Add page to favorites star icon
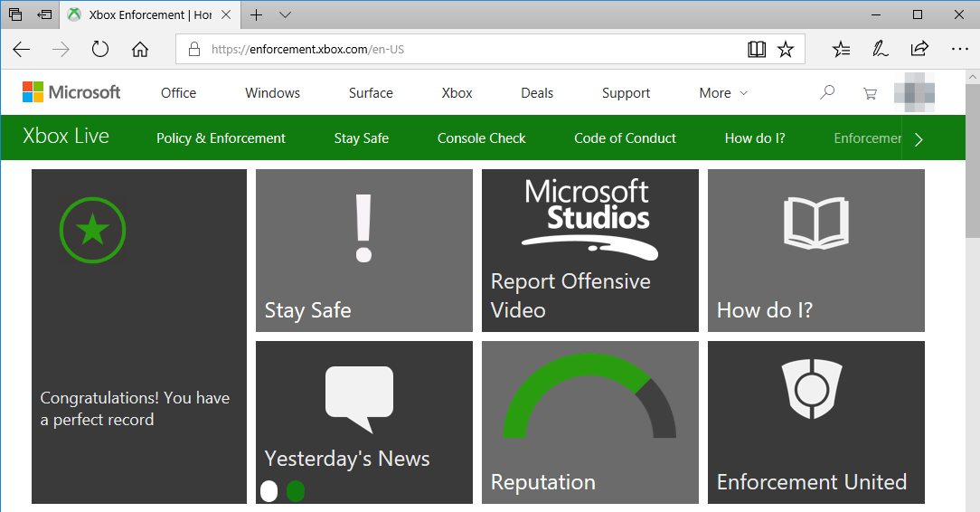Viewport: 980px width, 512px height. 786,49
